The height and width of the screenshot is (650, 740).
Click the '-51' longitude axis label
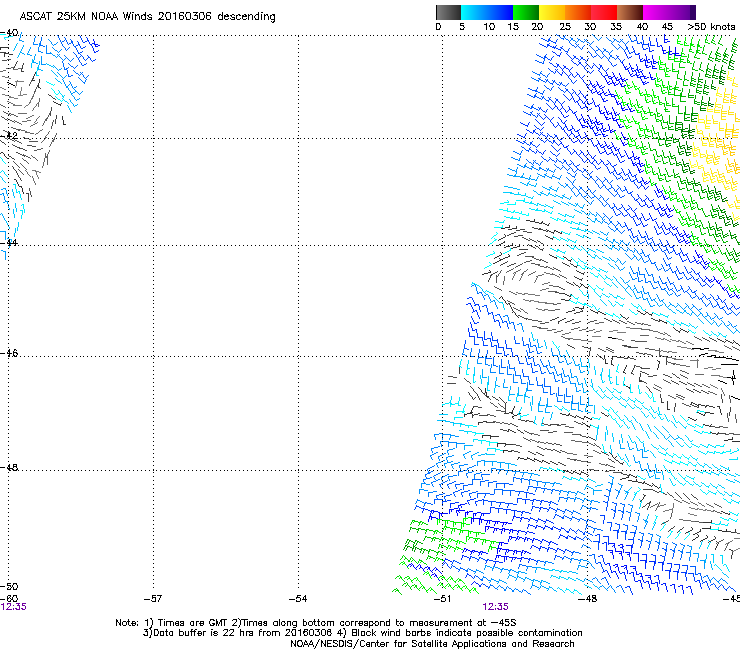tap(443, 599)
